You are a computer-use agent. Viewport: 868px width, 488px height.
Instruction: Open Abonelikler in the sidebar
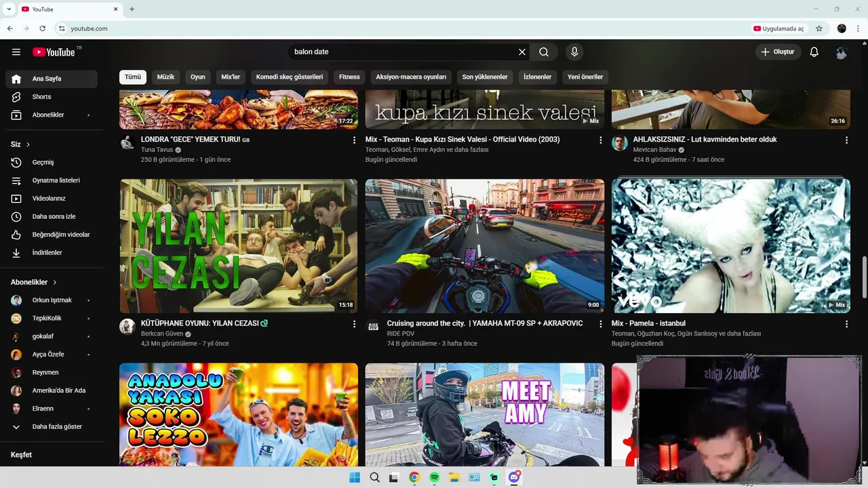click(x=52, y=115)
